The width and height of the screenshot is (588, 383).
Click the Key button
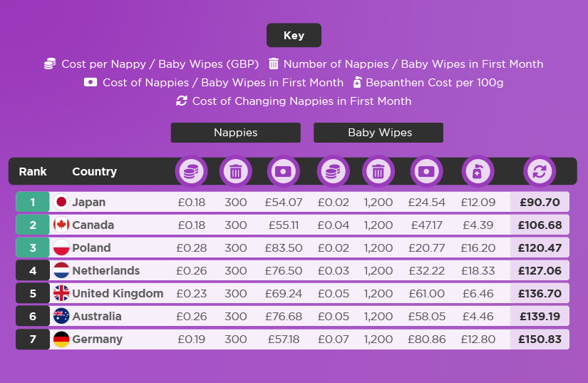[294, 35]
